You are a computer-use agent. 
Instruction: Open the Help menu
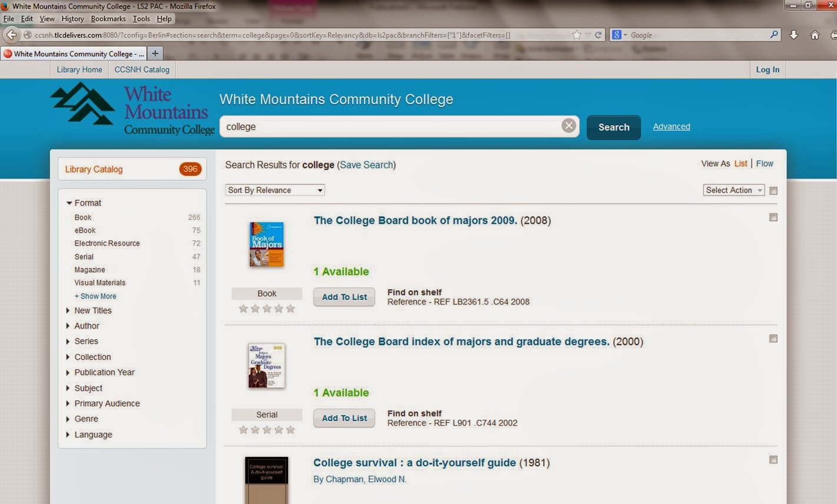(x=164, y=19)
